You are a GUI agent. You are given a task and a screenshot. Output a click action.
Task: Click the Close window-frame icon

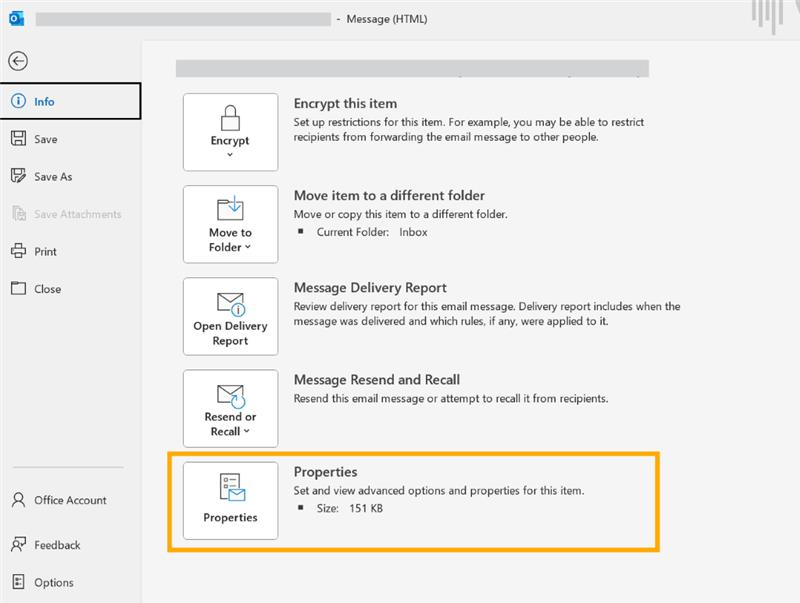click(18, 288)
